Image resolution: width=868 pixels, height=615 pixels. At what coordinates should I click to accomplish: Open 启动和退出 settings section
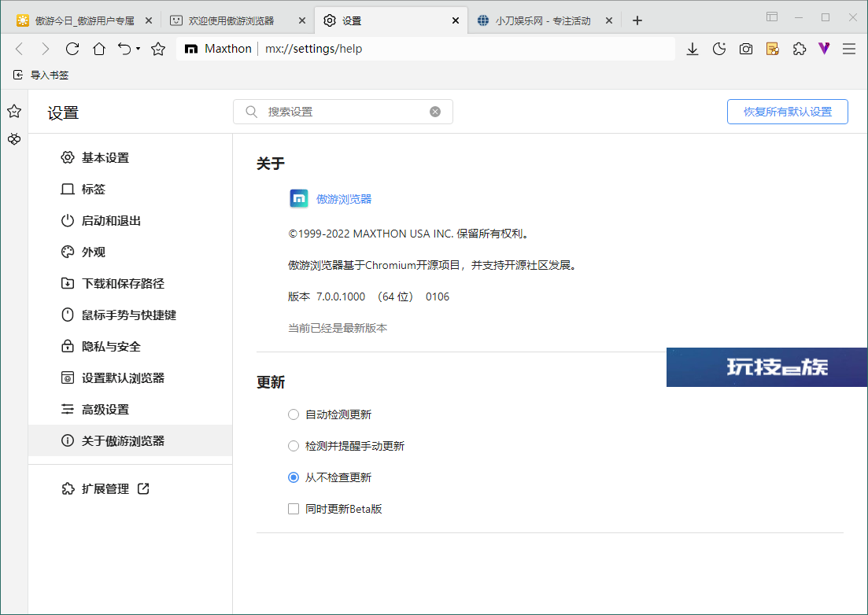point(130,221)
